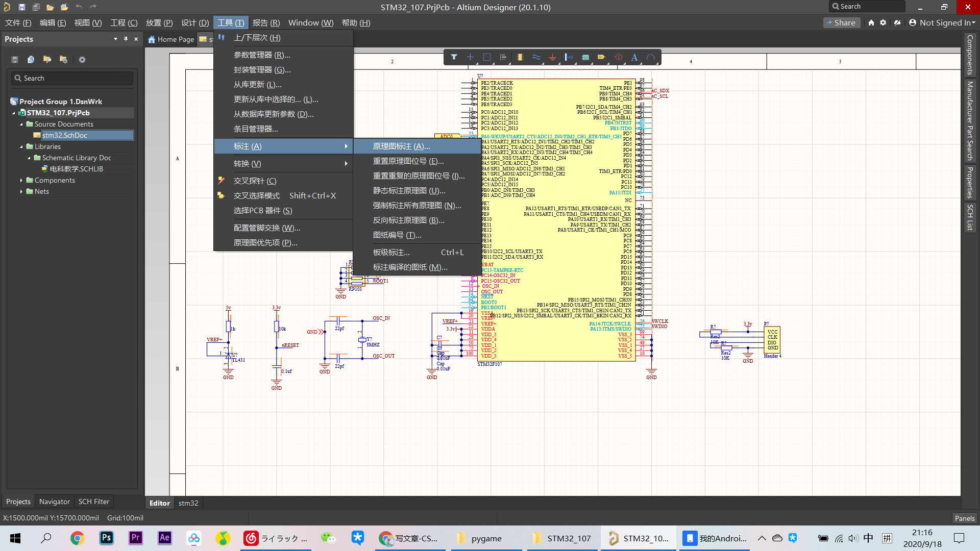
Task: Expand the Nets folder in the project tree
Action: pos(21,191)
